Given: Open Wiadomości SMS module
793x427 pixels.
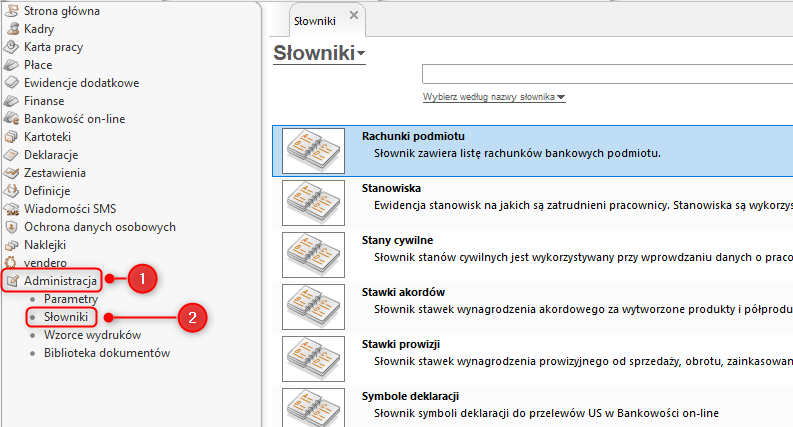Looking at the screenshot, I should [70, 208].
